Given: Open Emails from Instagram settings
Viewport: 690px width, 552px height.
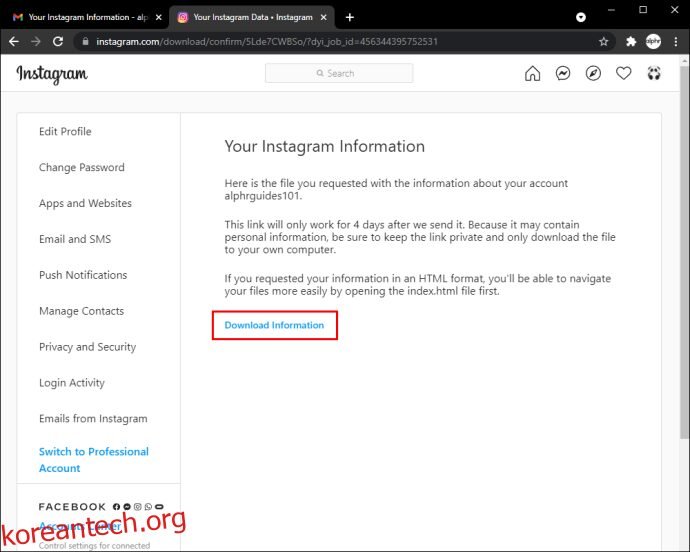Looking at the screenshot, I should (x=93, y=419).
